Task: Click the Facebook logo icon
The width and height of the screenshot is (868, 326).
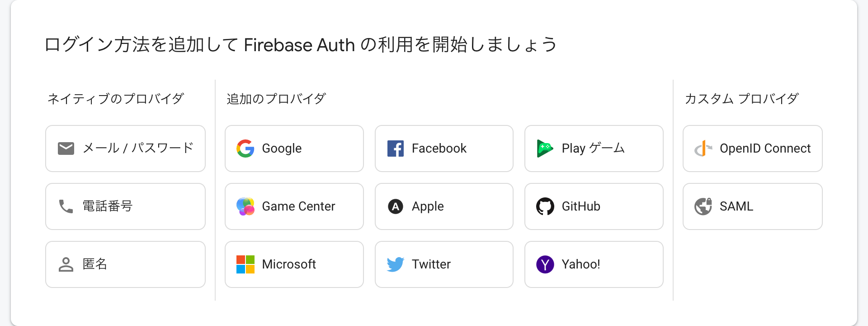Action: [396, 149]
